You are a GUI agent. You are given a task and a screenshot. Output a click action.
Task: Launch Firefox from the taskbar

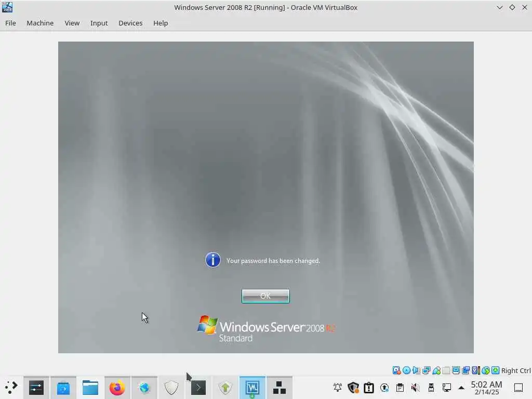pos(117,388)
